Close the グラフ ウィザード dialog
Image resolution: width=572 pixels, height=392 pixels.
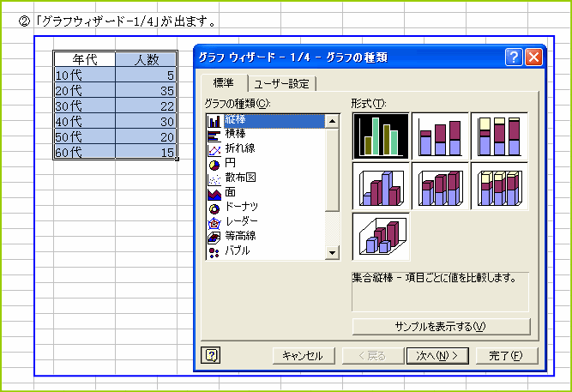(533, 57)
